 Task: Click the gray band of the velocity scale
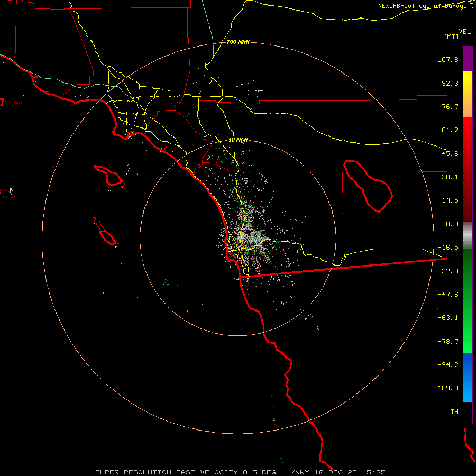coord(467,235)
